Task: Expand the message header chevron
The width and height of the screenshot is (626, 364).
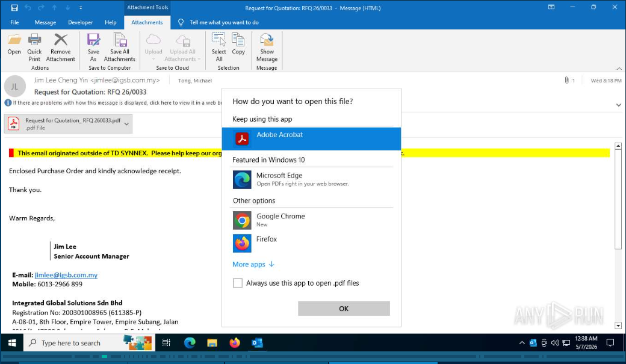Action: tap(618, 105)
